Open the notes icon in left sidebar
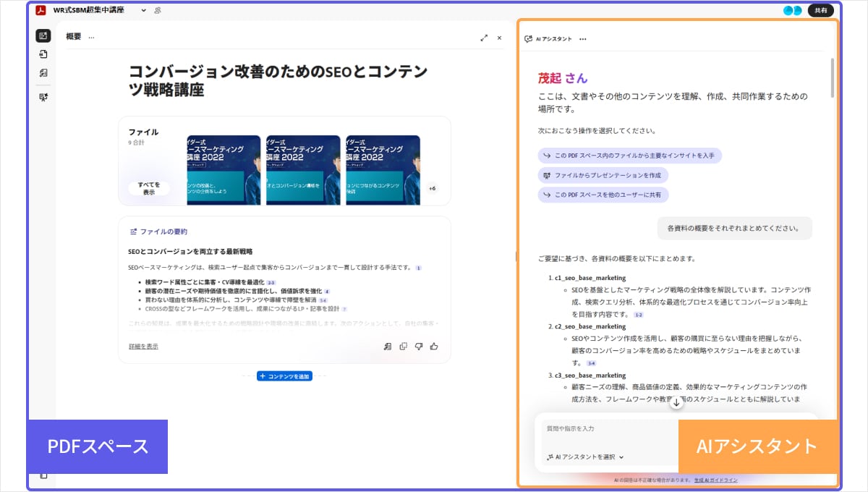The image size is (868, 492). point(43,73)
